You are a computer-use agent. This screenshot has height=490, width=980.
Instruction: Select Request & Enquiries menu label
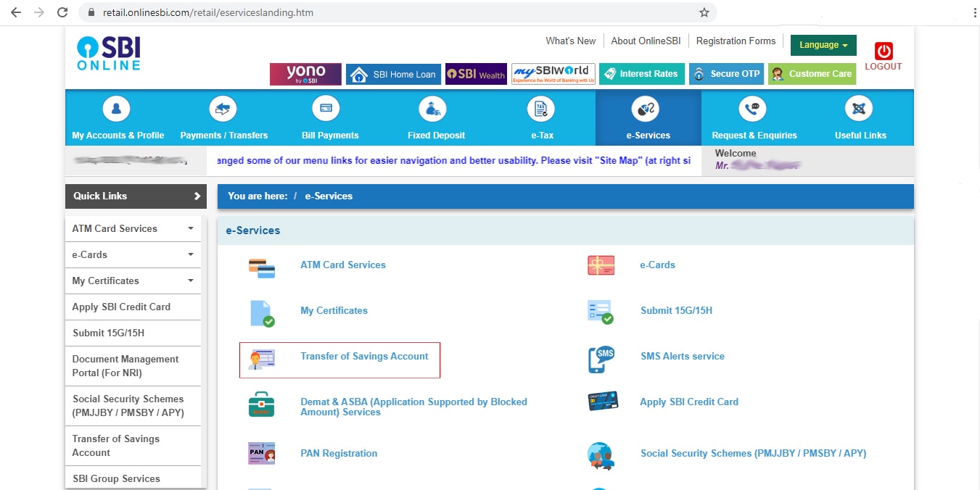(754, 136)
